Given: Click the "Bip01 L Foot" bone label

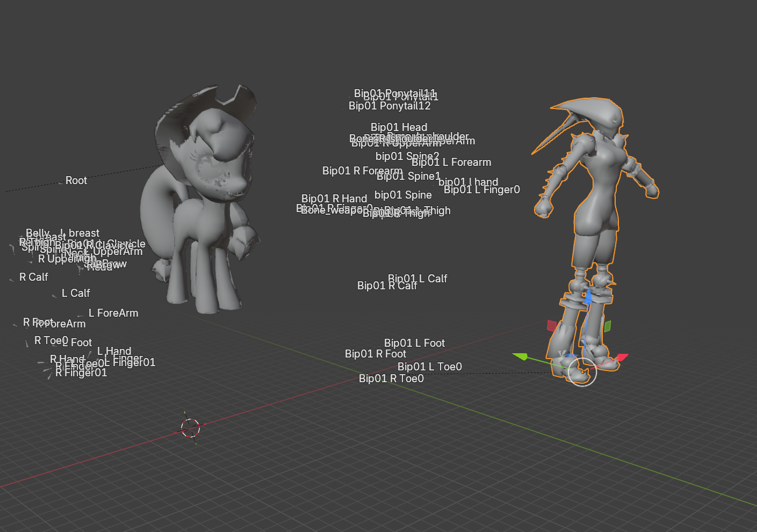Looking at the screenshot, I should [x=414, y=343].
